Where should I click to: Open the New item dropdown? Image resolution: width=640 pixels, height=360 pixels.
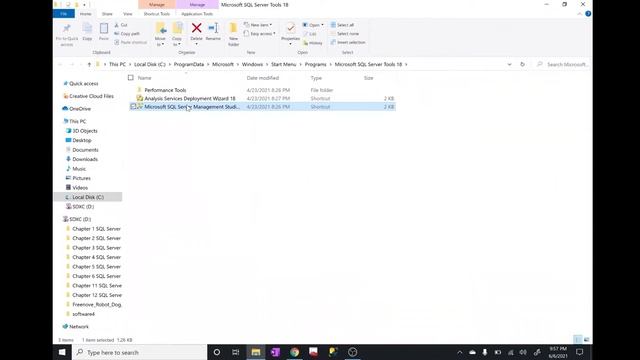[x=258, y=25]
